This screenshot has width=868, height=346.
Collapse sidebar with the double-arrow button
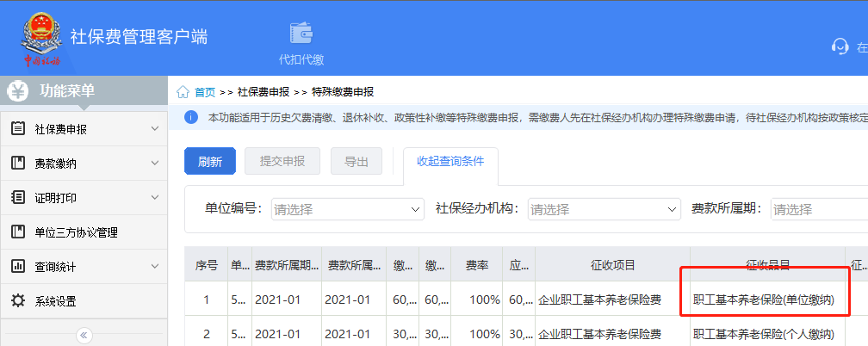pos(84,335)
